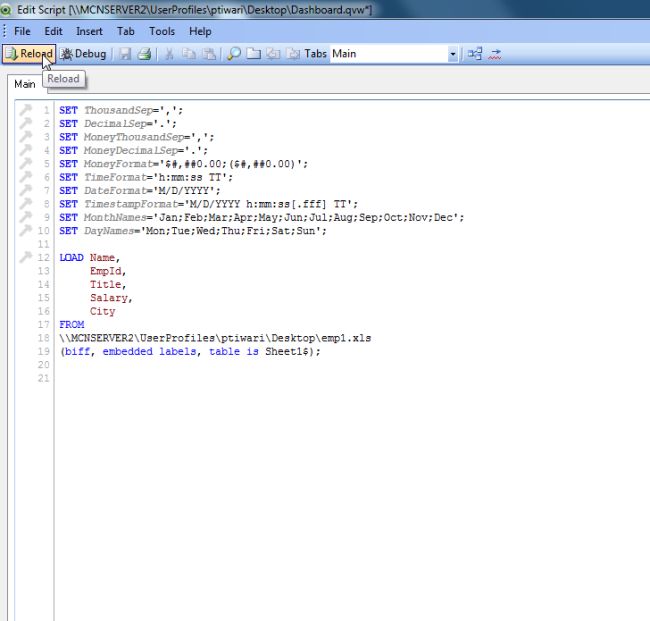Click the MoneyDecimalSep text on line 4
650x621 pixels.
[131, 150]
